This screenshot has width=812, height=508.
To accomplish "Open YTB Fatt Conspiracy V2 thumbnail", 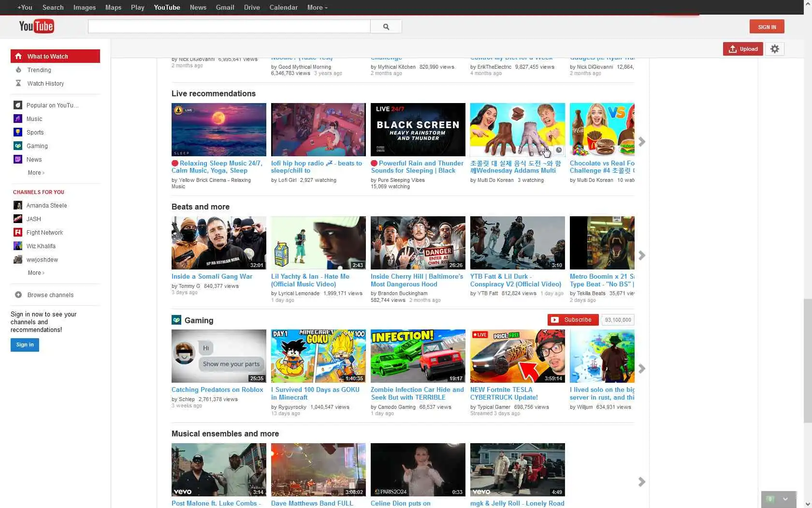I will tap(517, 243).
